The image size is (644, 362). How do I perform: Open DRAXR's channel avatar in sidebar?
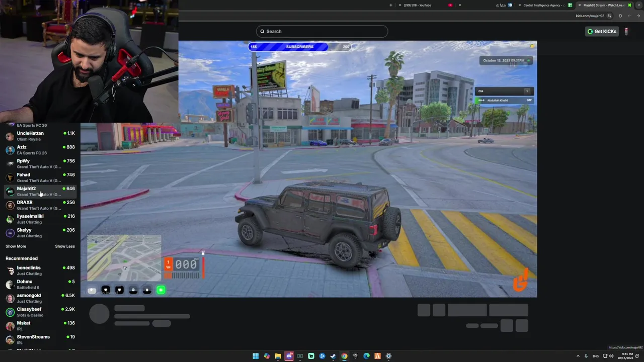tap(10, 205)
